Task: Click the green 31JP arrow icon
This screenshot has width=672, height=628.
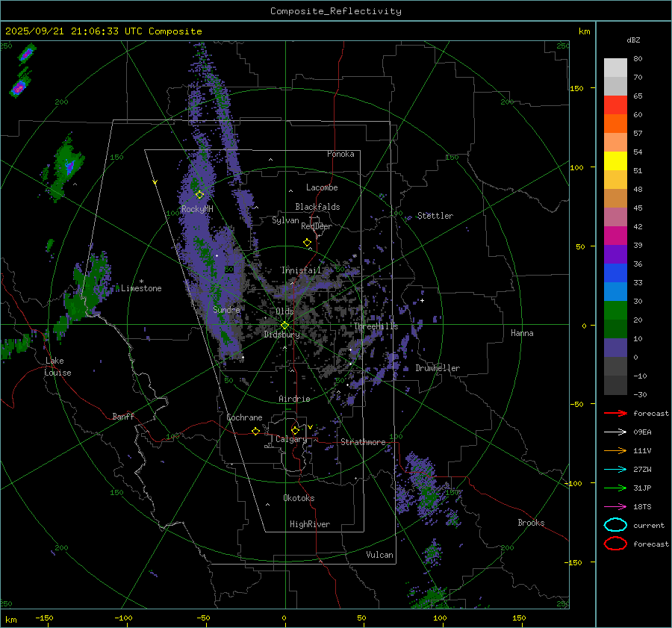Action: 615,488
